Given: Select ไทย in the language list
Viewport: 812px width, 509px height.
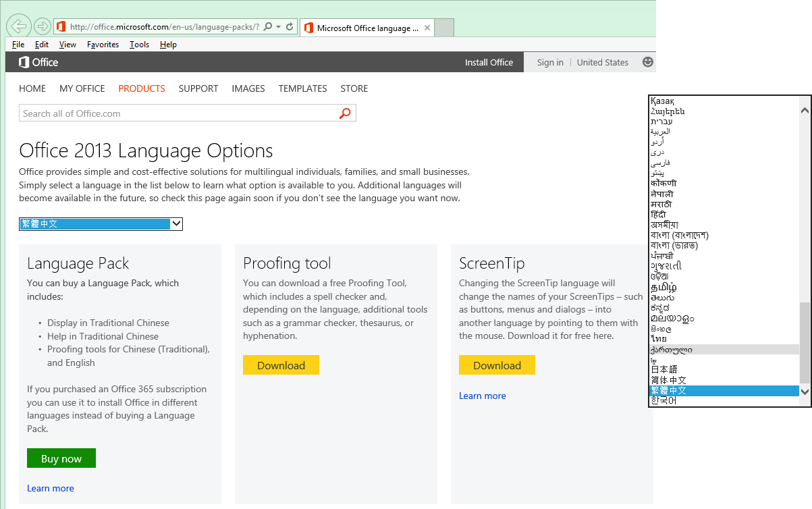Looking at the screenshot, I should tap(724, 339).
